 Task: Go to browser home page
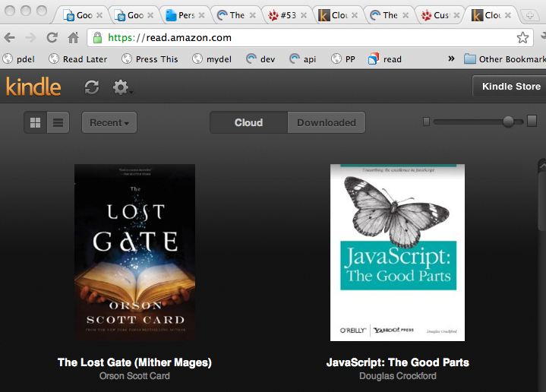74,37
